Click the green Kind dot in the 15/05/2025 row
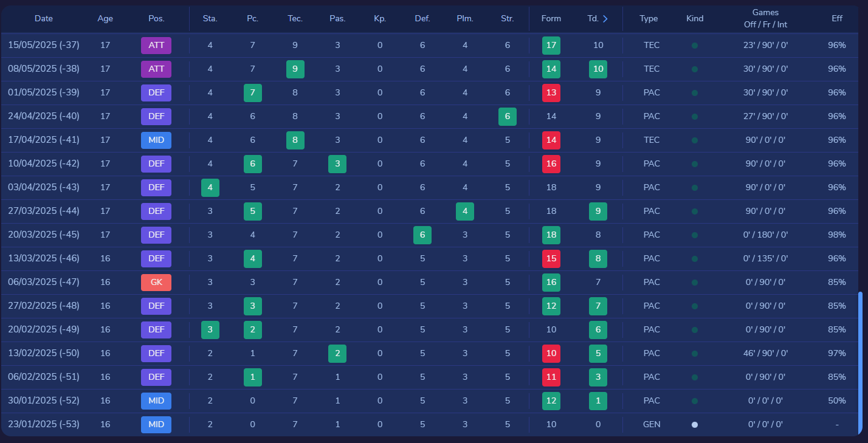The image size is (868, 443). point(694,46)
